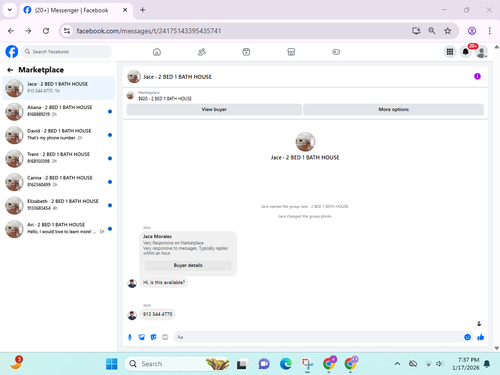Click the Jace Morales name in buyer card

click(157, 236)
